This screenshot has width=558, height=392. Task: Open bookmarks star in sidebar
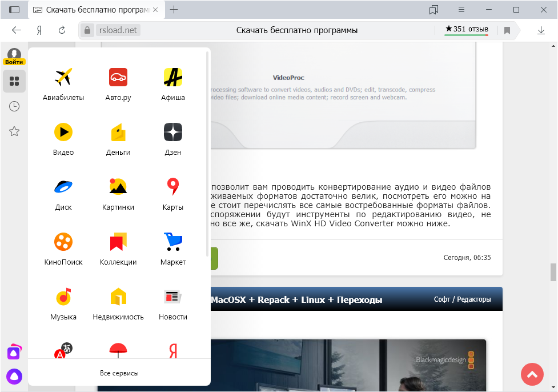[x=14, y=131]
